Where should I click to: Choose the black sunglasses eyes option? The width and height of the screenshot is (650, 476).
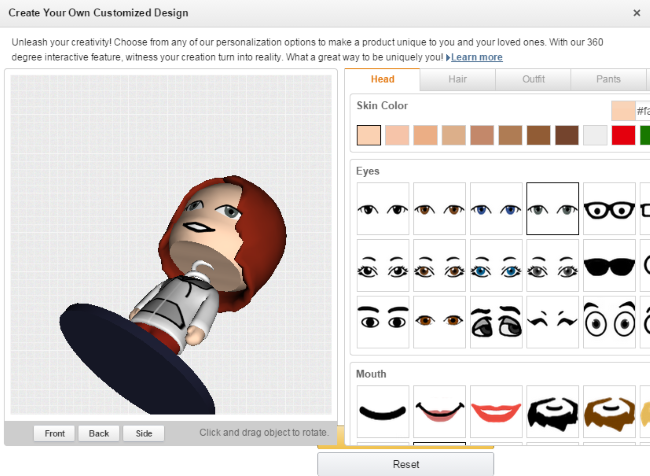point(609,266)
